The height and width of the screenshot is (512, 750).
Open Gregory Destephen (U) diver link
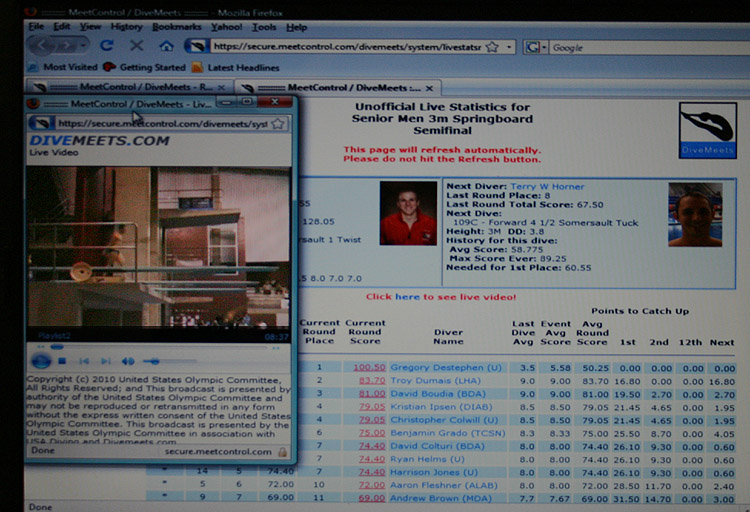click(x=446, y=367)
